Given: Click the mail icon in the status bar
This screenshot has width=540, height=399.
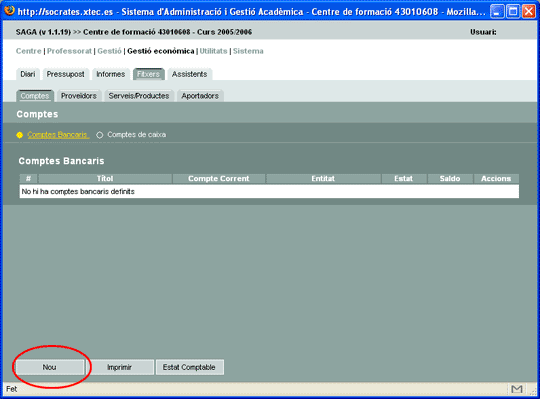Looking at the screenshot, I should (x=517, y=389).
